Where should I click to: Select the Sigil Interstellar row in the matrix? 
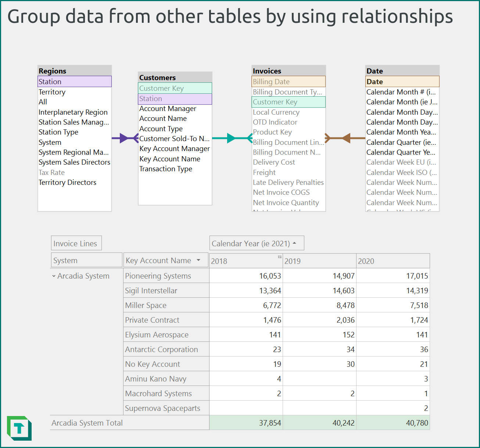151,290
